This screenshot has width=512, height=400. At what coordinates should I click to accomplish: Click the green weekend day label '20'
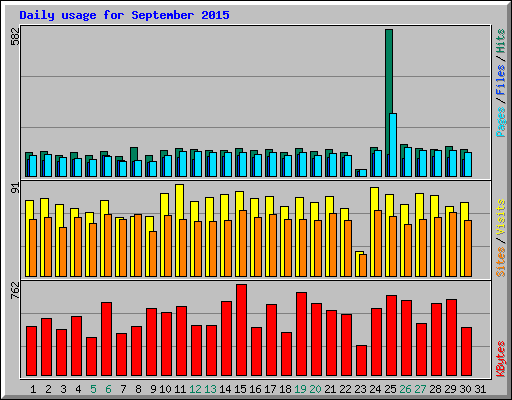point(315,389)
